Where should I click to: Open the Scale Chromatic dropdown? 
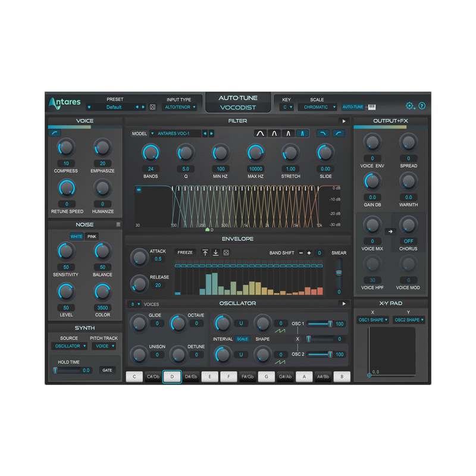318,107
